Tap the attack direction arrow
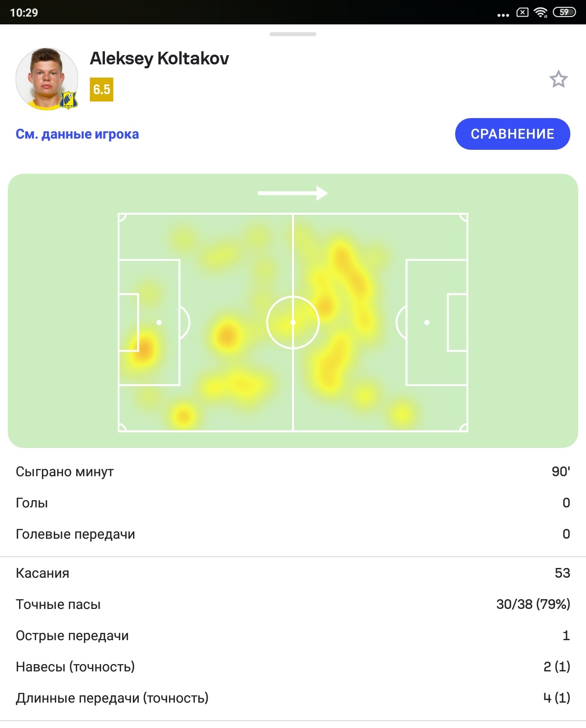 [x=293, y=193]
